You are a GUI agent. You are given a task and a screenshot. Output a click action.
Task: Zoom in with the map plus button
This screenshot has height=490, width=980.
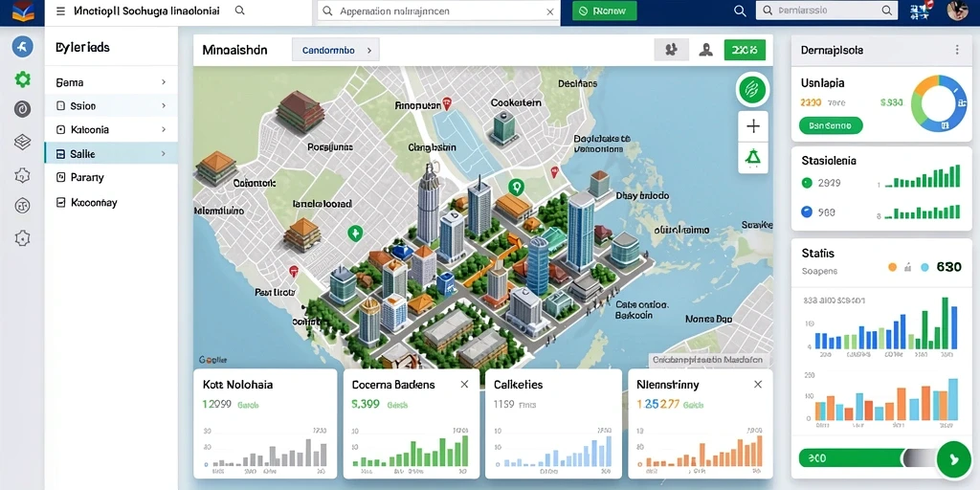click(x=753, y=126)
